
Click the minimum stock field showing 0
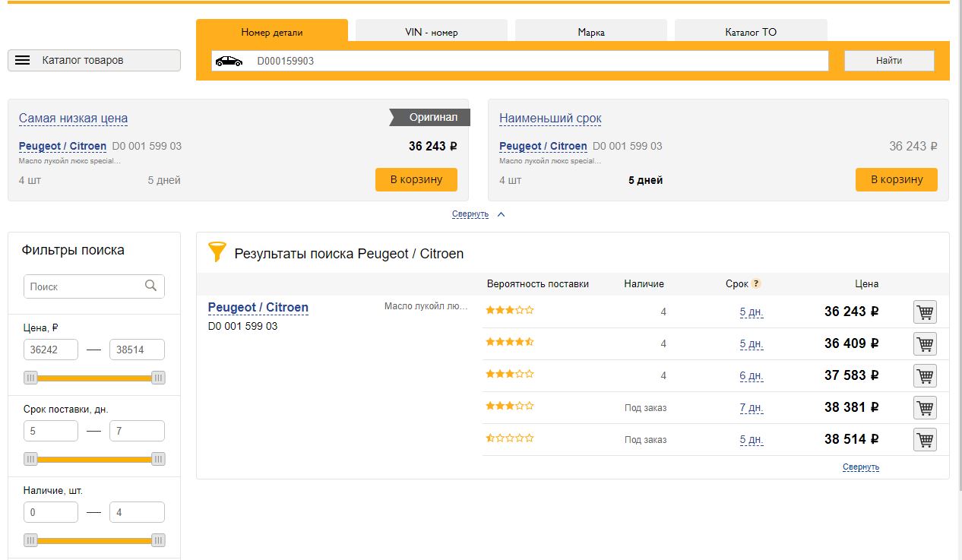click(51, 512)
